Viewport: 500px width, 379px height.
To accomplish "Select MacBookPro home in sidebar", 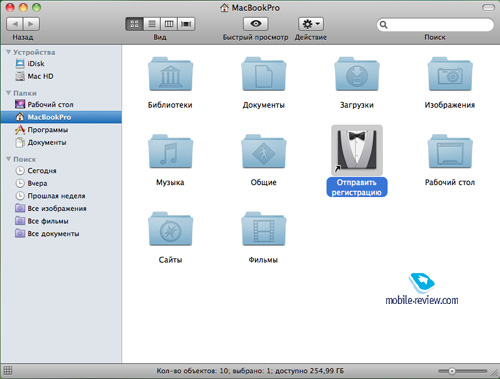I will (x=61, y=117).
